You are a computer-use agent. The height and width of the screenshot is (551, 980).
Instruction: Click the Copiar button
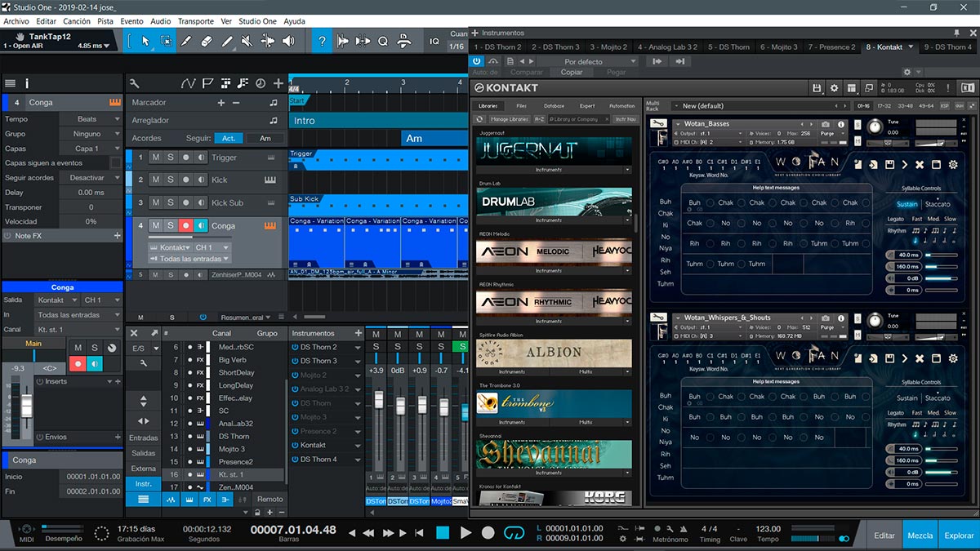pyautogui.click(x=572, y=73)
